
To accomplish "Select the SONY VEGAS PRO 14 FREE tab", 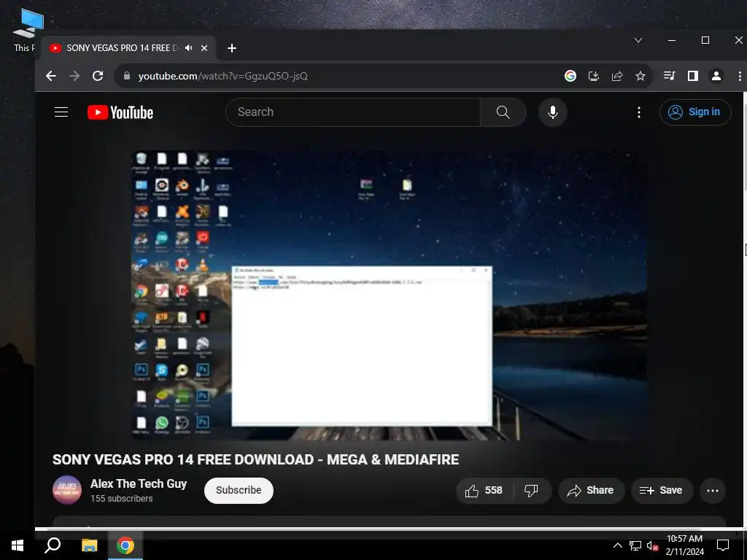I will (x=122, y=48).
